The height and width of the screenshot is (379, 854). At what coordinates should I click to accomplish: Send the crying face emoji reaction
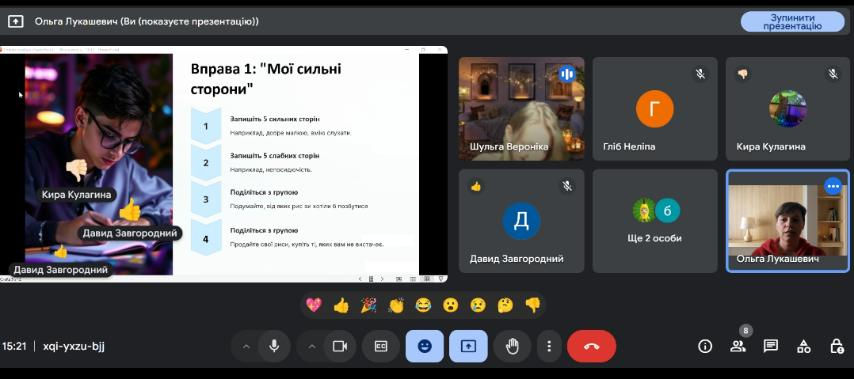pos(478,305)
